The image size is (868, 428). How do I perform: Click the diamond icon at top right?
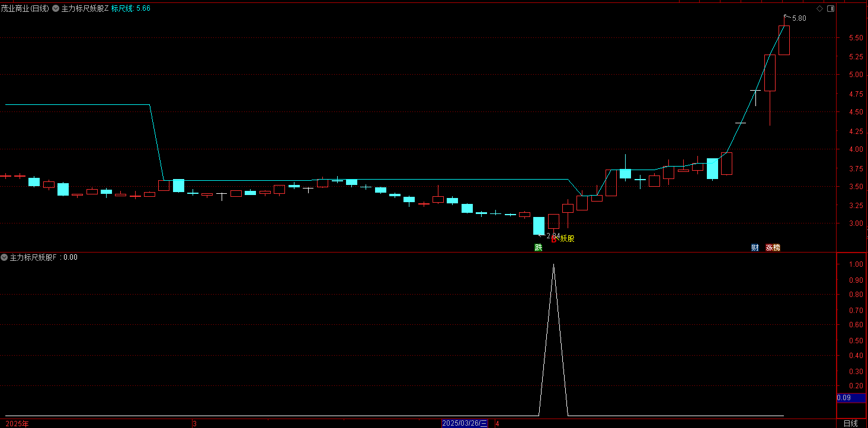[819, 9]
